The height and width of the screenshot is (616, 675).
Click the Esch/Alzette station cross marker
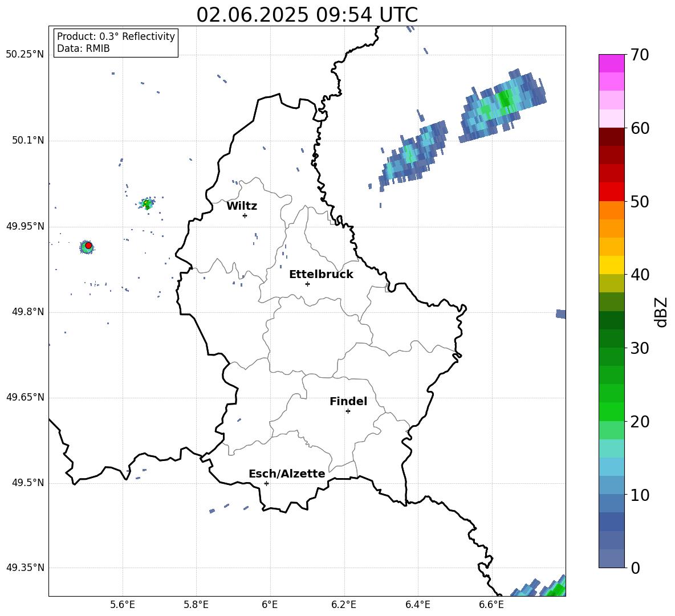pos(266,483)
